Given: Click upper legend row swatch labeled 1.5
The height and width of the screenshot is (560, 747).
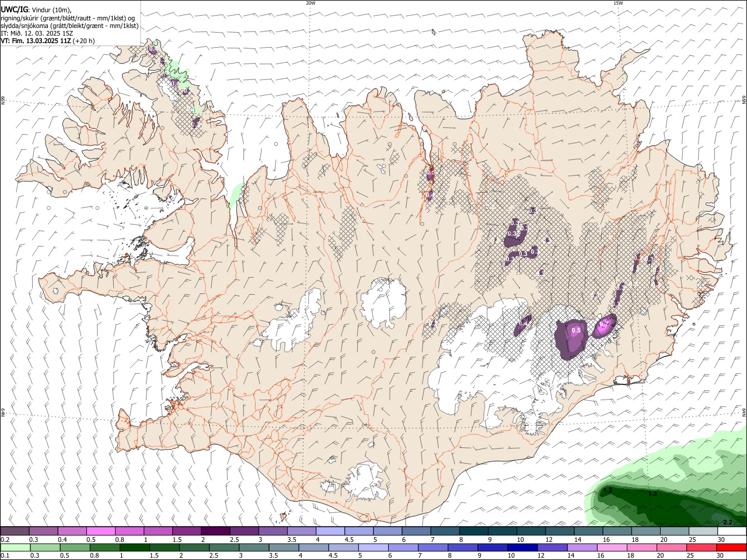Looking at the screenshot, I should (x=186, y=531).
